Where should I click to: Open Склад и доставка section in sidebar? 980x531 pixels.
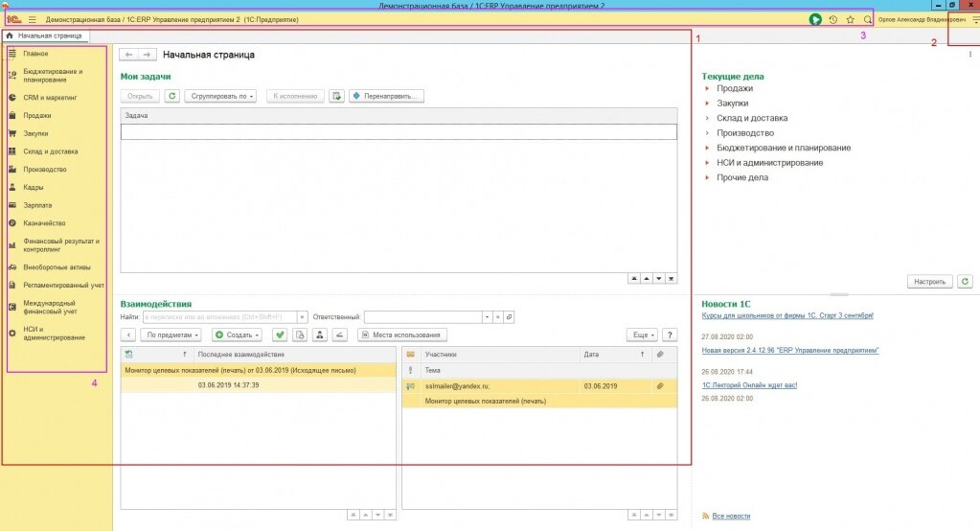click(51, 152)
